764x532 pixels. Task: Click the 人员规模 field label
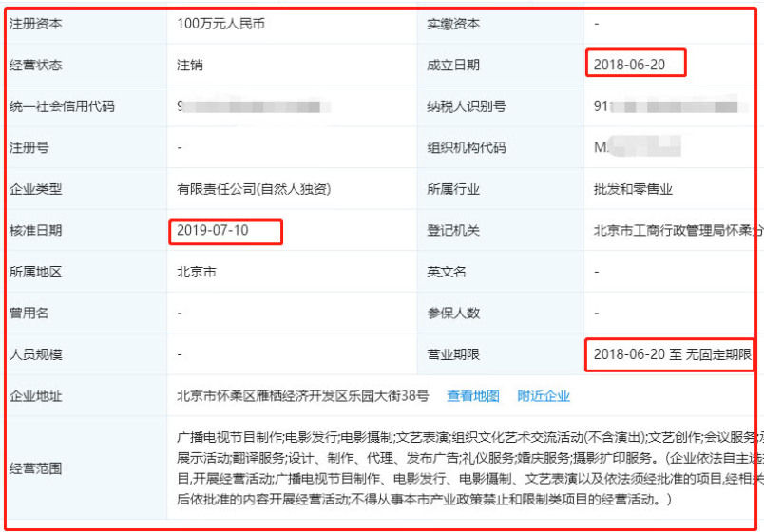point(35,354)
